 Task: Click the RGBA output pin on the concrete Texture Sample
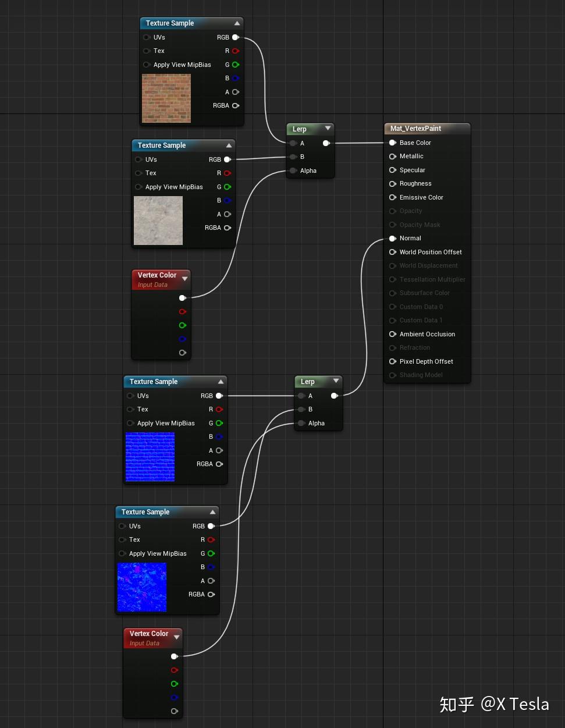[x=228, y=228]
